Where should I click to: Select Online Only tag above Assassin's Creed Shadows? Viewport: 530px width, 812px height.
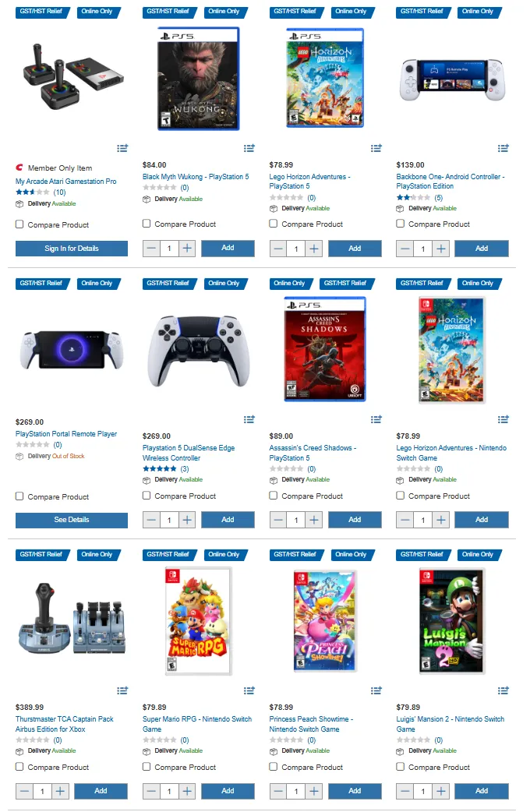(290, 284)
